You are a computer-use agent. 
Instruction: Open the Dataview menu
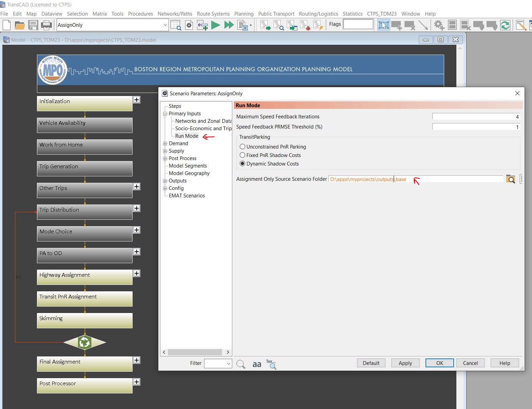coord(52,14)
